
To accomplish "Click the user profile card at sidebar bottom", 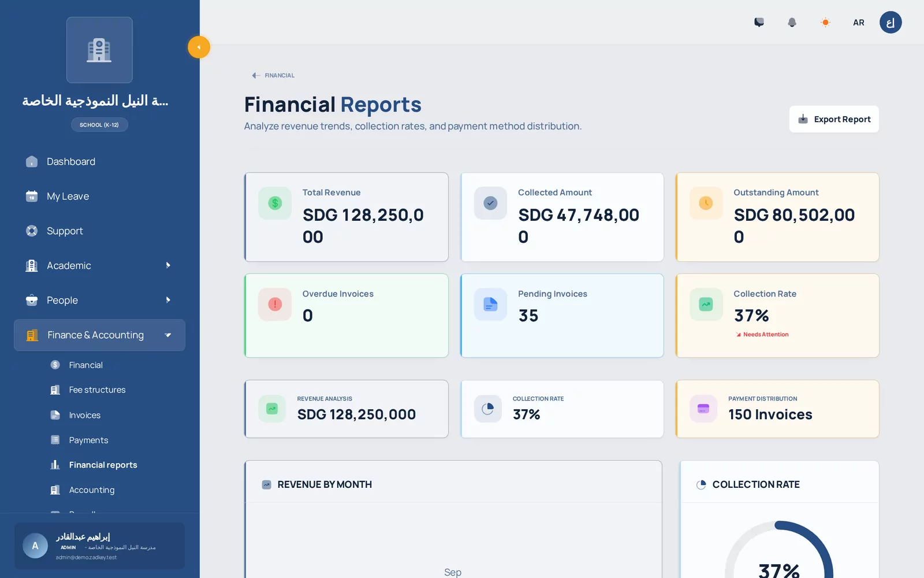I will coord(99,546).
